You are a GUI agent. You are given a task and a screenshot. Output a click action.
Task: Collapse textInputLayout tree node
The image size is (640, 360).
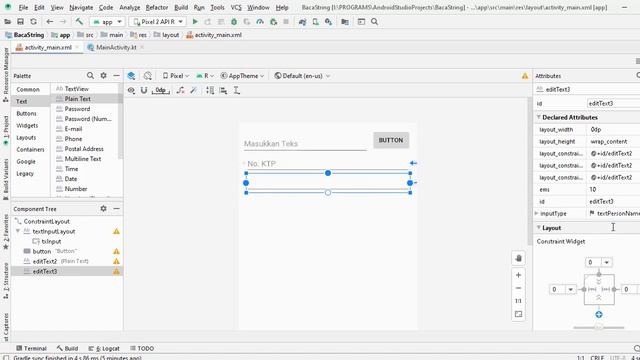click(x=18, y=231)
